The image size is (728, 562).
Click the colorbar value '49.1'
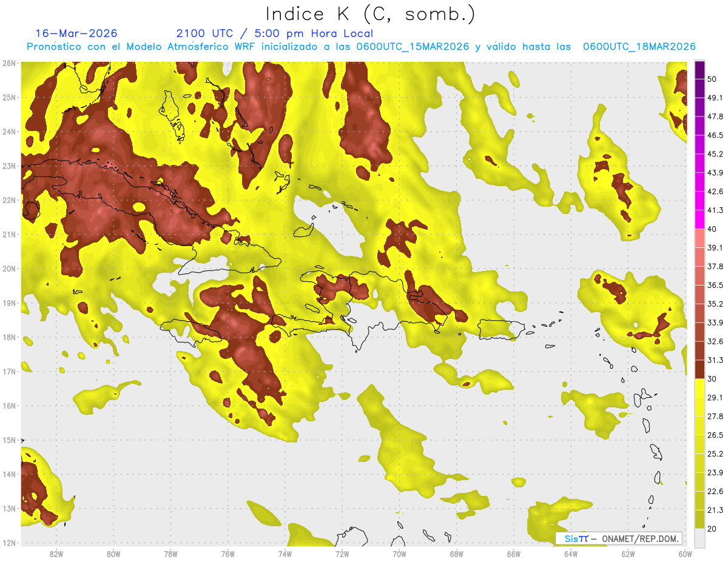click(x=715, y=98)
